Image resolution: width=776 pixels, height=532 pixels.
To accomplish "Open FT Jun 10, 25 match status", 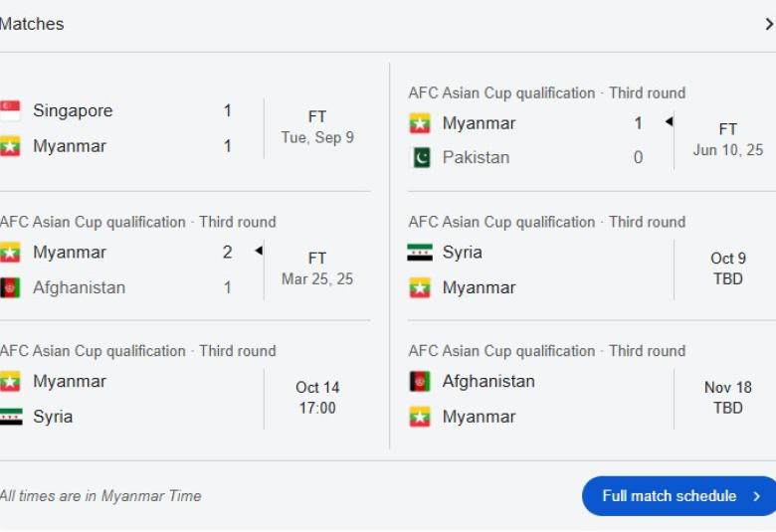I will tap(727, 139).
